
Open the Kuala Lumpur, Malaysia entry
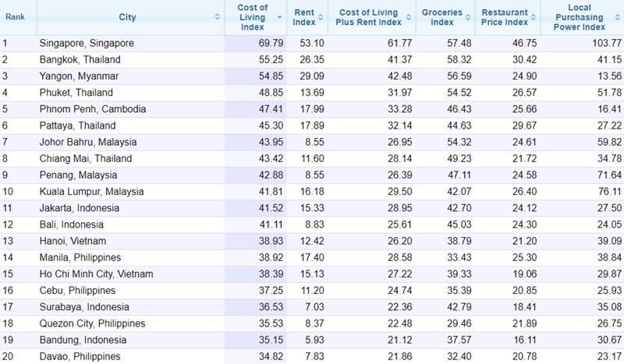tap(92, 191)
